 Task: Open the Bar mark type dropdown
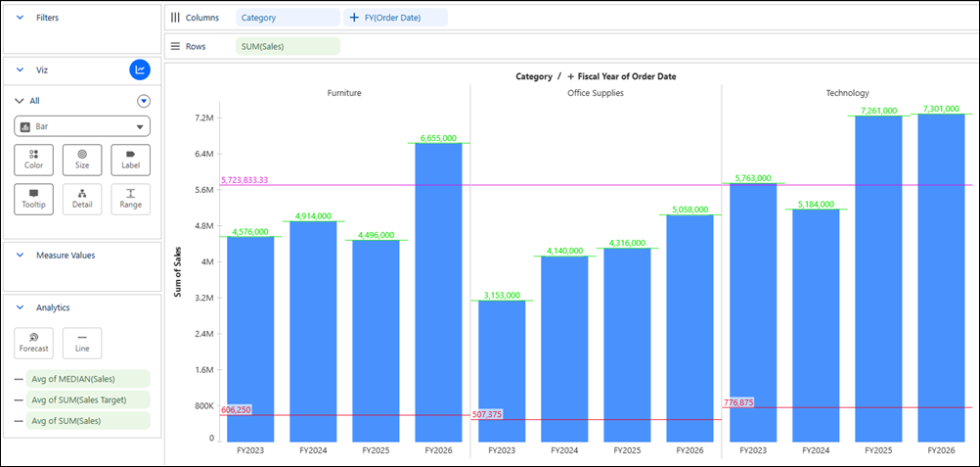82,126
